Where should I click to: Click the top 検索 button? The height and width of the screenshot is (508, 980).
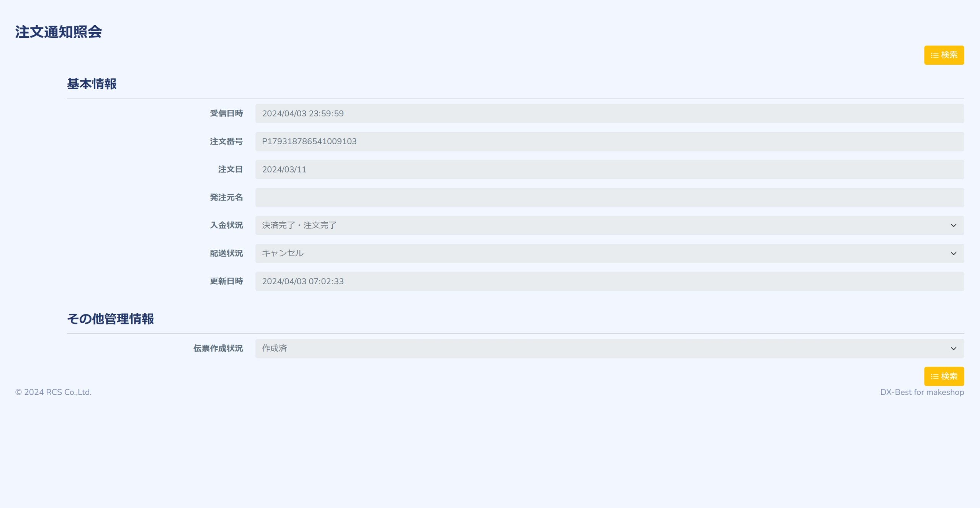(944, 55)
